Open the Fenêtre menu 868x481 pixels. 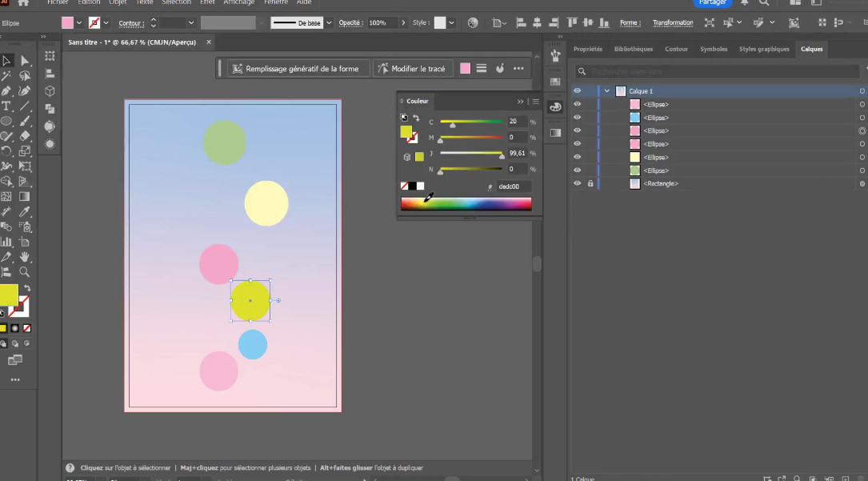tap(275, 2)
